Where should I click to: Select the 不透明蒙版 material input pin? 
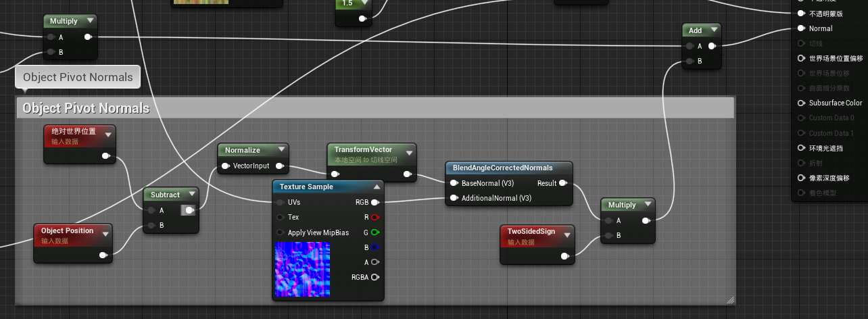click(x=801, y=14)
